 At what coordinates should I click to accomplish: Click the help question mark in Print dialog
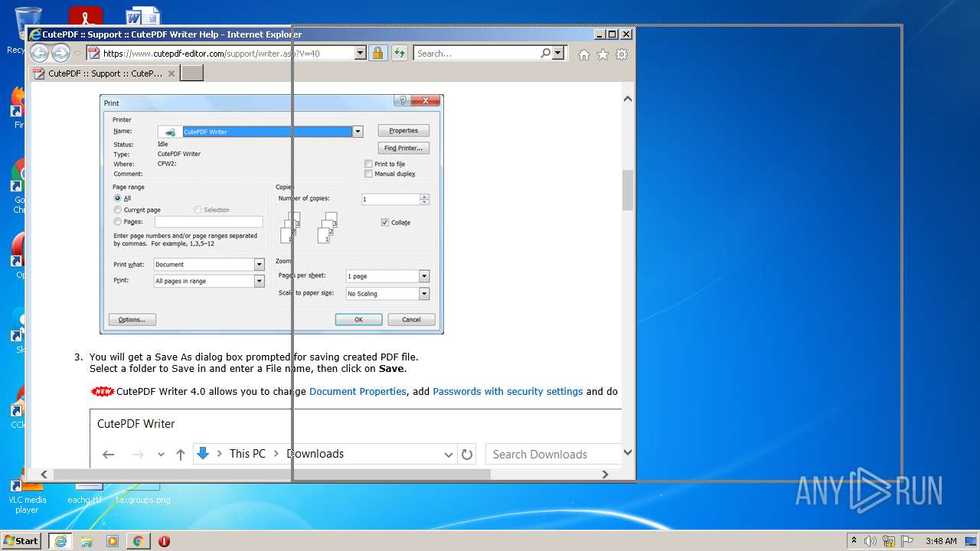402,100
